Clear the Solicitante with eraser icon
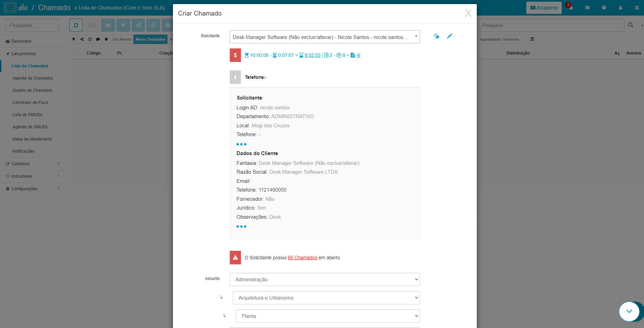 [x=437, y=36]
